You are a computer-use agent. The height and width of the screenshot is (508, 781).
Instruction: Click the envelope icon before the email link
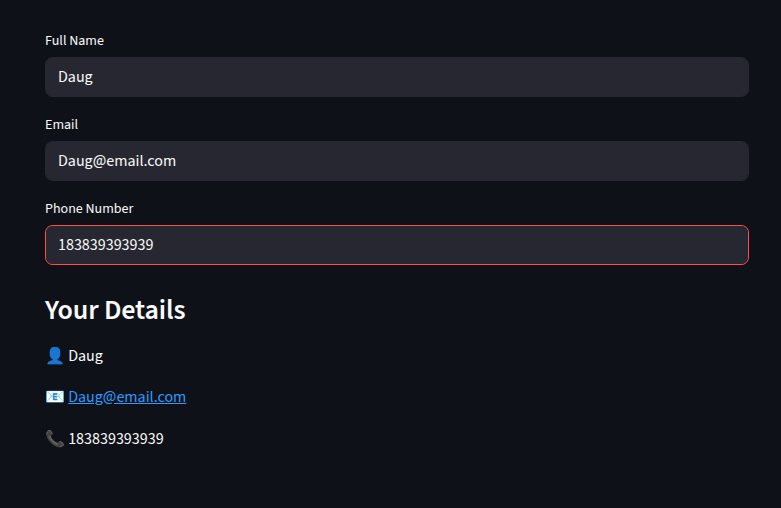55,396
